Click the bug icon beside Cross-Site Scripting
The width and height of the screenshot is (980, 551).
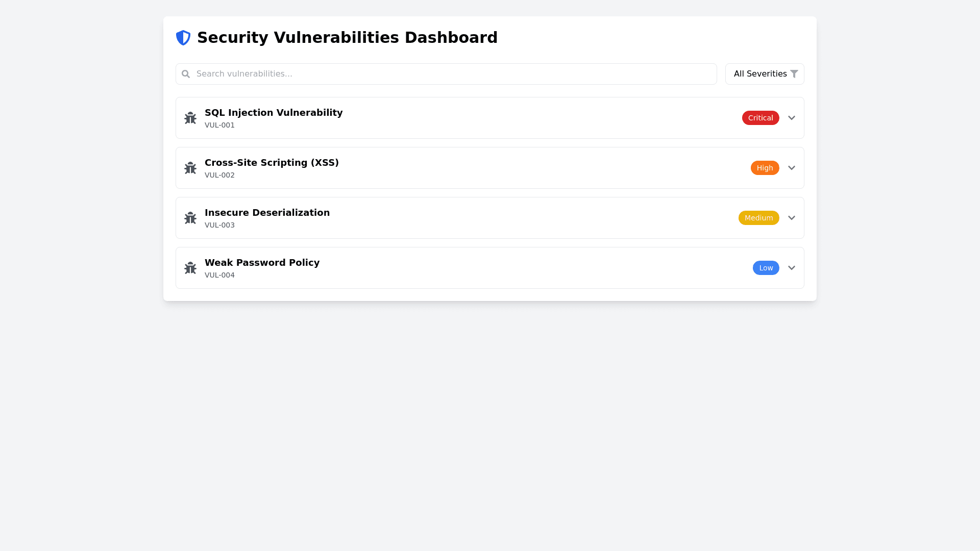tap(190, 168)
